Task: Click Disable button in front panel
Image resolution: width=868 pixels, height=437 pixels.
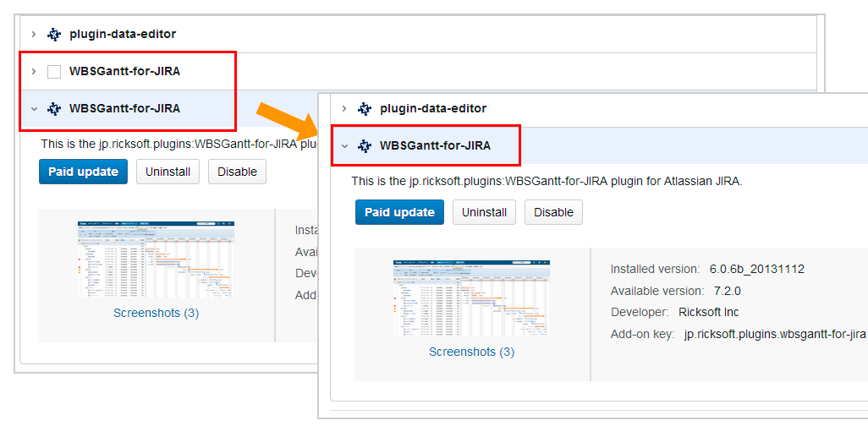Action: click(553, 212)
